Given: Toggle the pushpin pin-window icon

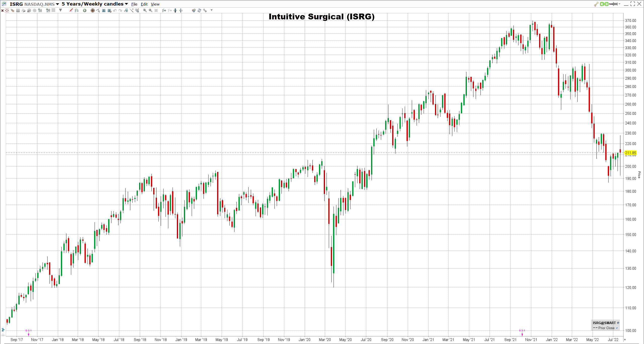Looking at the screenshot, I should (613, 4).
